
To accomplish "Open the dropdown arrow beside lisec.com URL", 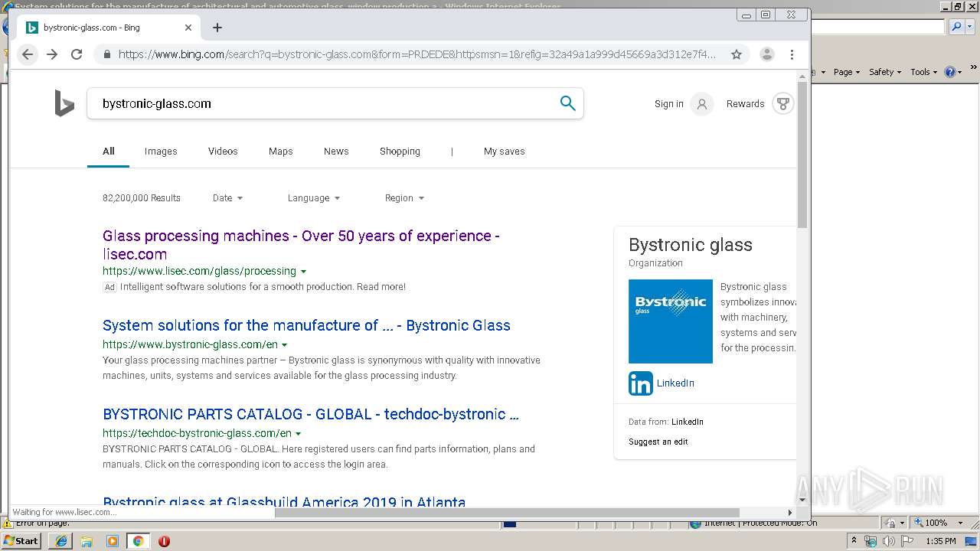I will click(303, 272).
